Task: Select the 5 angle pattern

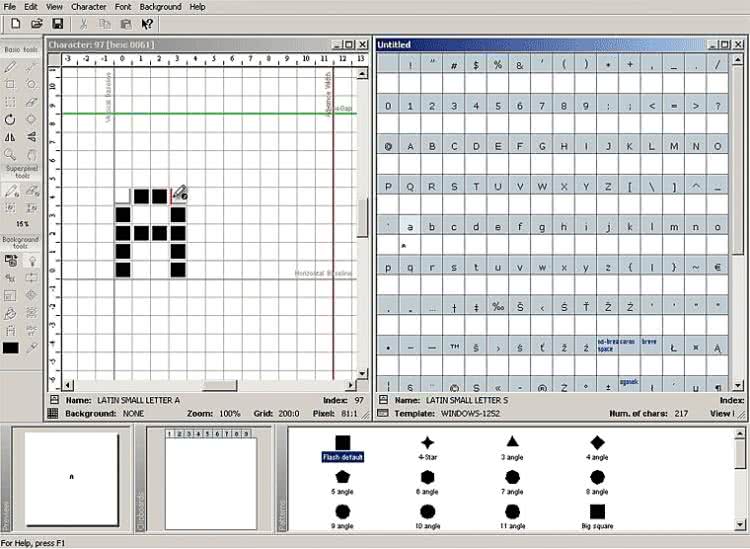Action: [x=342, y=483]
